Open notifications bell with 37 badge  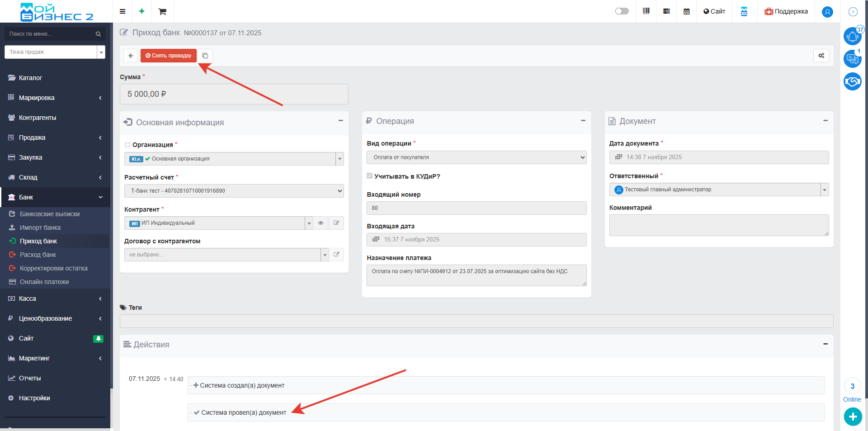(x=852, y=36)
